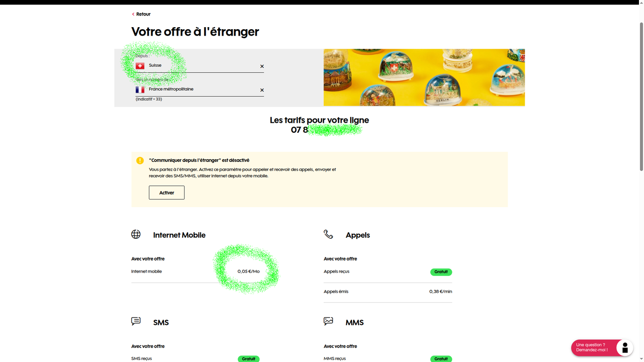Image resolution: width=644 pixels, height=362 pixels.
Task: Click the Appels heading
Action: (x=358, y=235)
